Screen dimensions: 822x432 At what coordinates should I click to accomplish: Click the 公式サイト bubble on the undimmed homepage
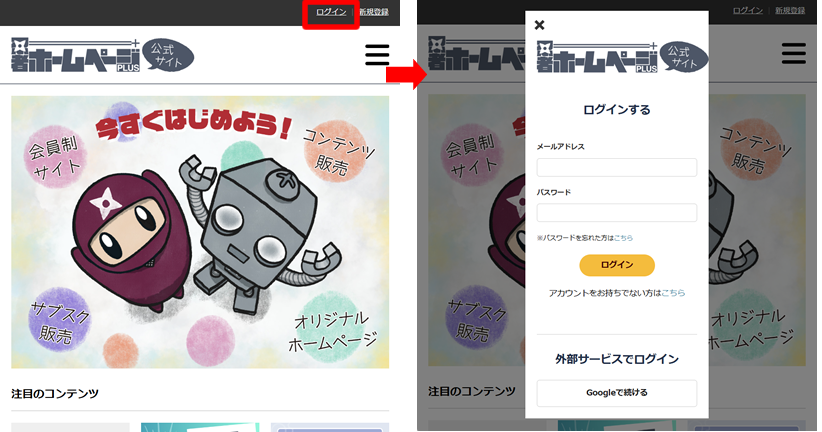[x=167, y=55]
